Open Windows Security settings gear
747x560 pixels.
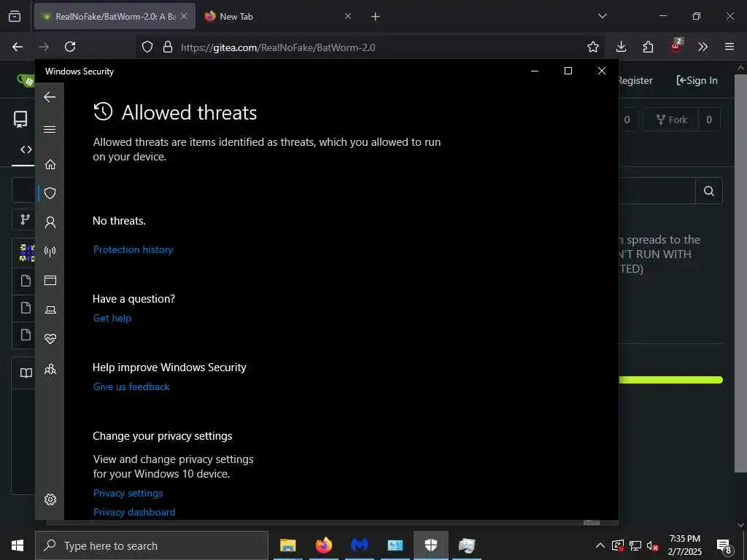pyautogui.click(x=50, y=499)
